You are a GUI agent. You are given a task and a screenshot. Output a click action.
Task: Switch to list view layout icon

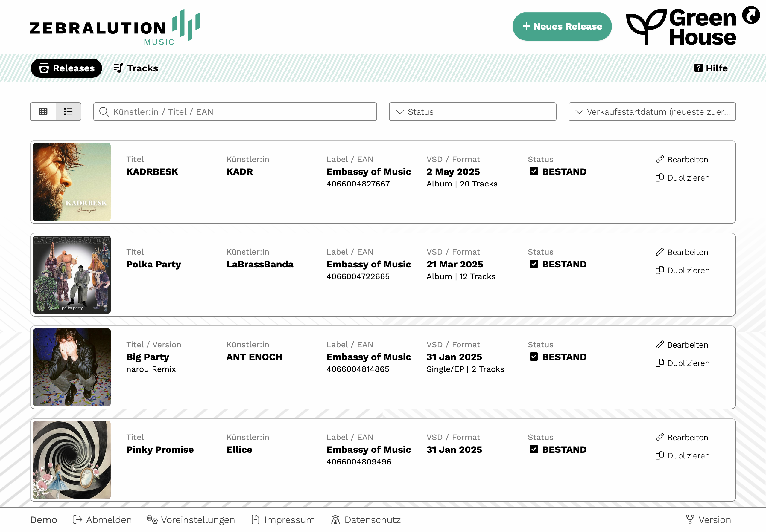[x=69, y=112]
